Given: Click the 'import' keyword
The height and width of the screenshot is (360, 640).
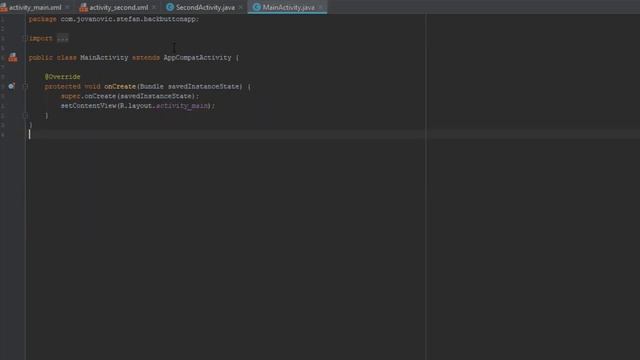Looking at the screenshot, I should tap(40, 38).
